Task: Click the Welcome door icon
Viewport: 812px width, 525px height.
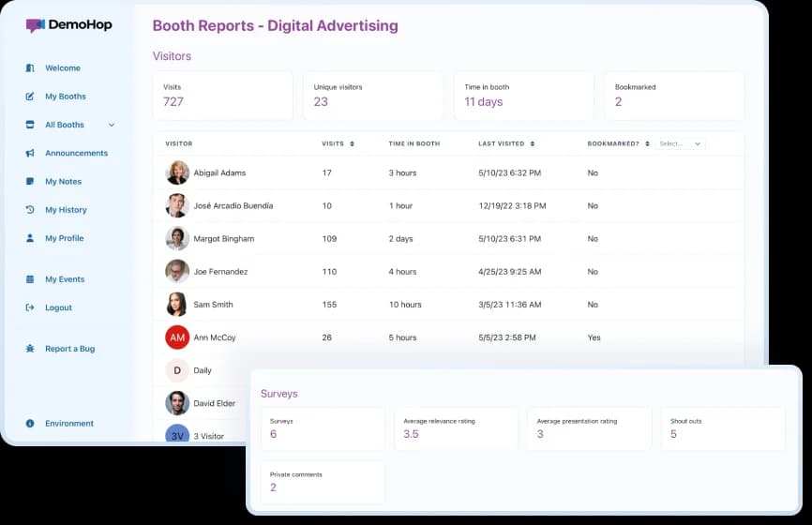Action: click(x=30, y=67)
